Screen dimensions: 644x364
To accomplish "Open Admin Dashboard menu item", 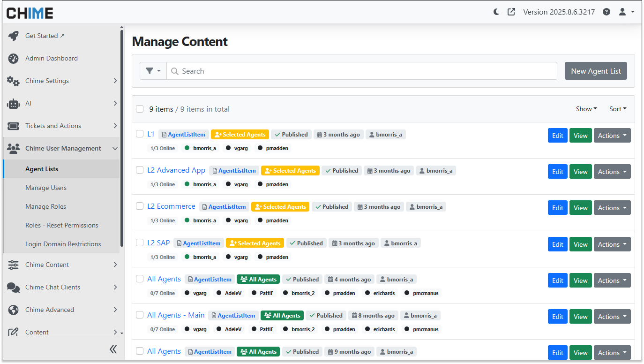I will 61,58.
